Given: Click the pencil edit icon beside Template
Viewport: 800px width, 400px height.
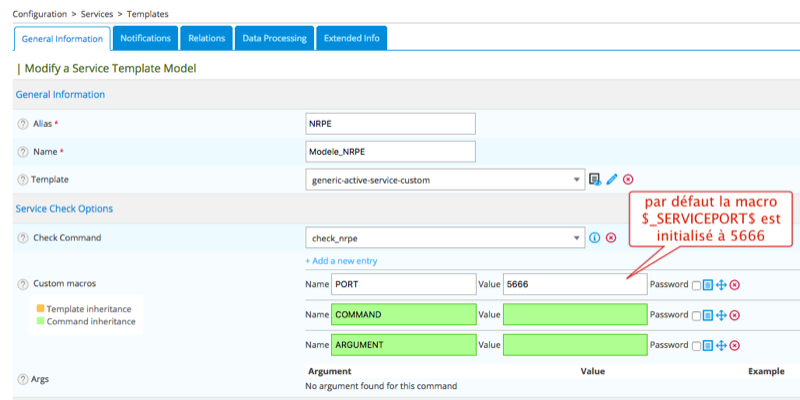Looking at the screenshot, I should pos(611,179).
